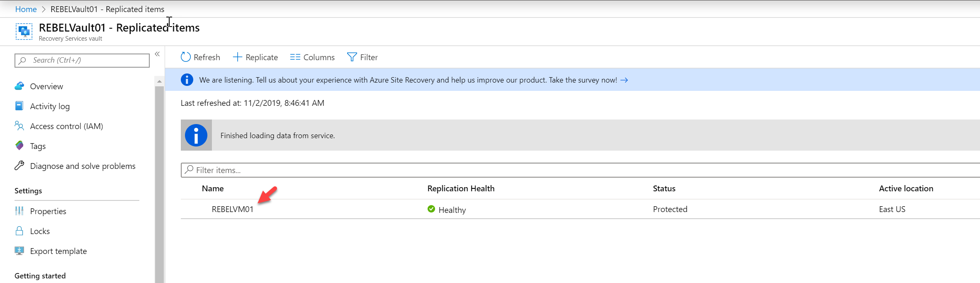Image resolution: width=980 pixels, height=283 pixels.
Task: Click the Refresh circular arrow icon
Action: tap(185, 57)
